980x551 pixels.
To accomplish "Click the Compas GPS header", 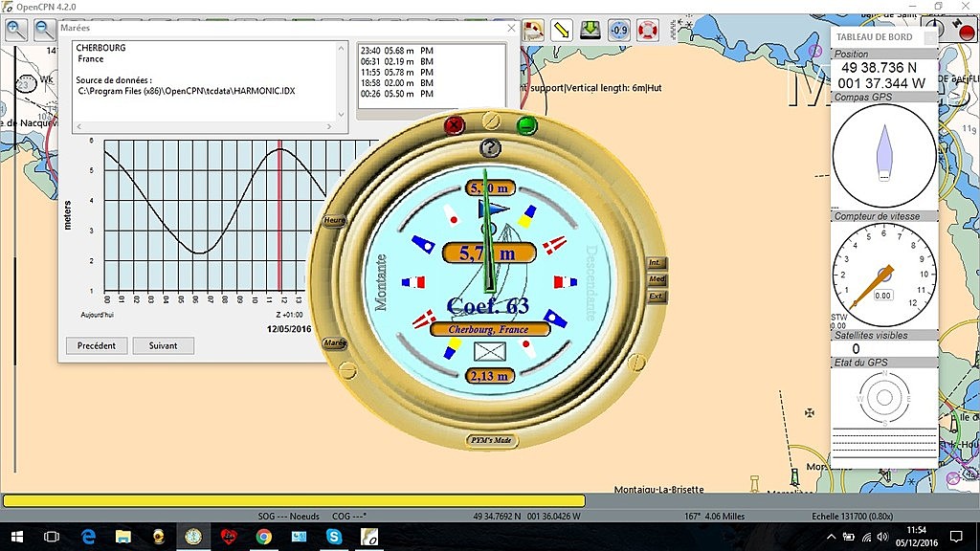I will point(884,97).
